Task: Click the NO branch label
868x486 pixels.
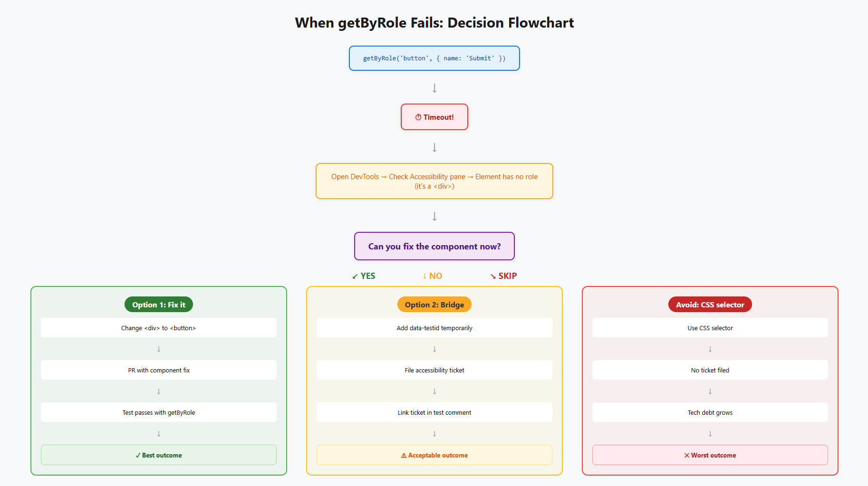Action: pyautogui.click(x=432, y=276)
